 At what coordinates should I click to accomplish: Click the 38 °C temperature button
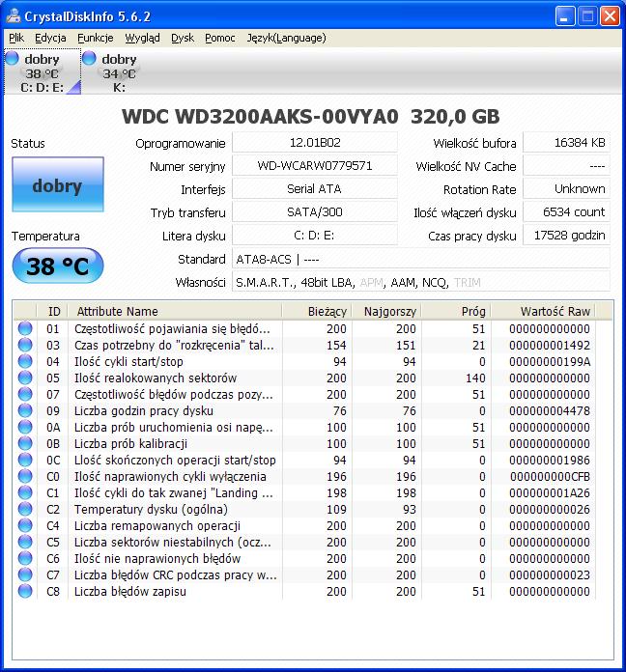[x=58, y=266]
